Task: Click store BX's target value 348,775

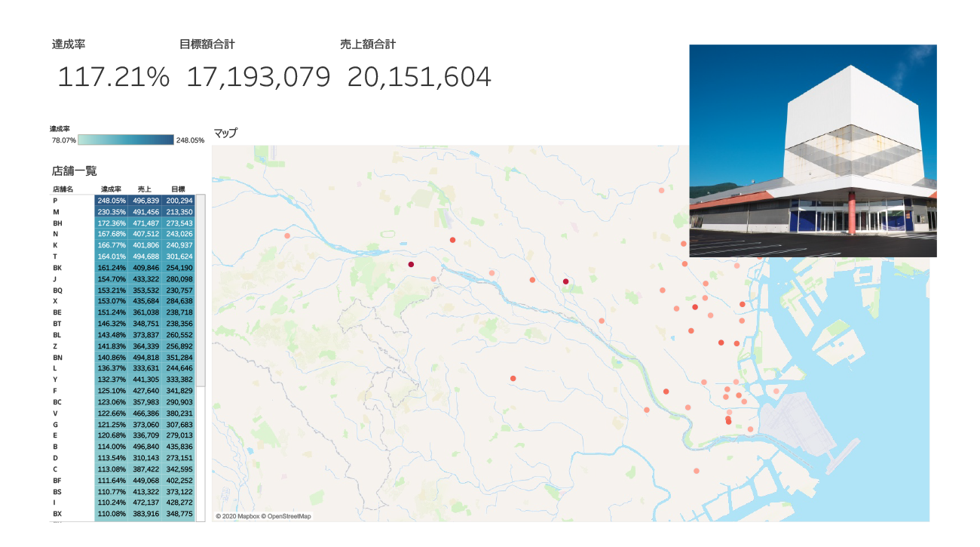Action: point(178,514)
